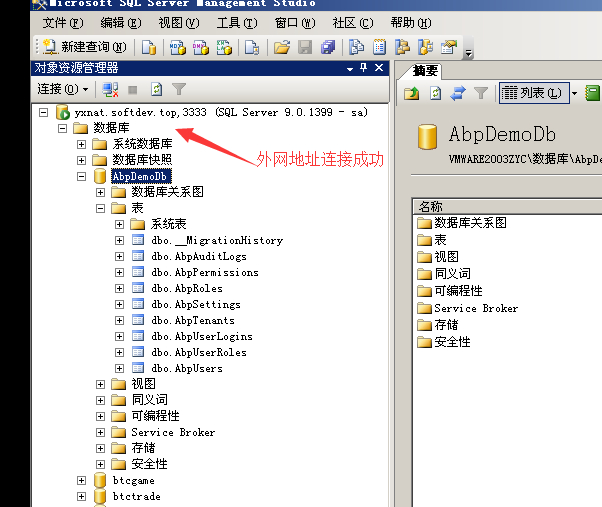Image resolution: width=602 pixels, height=507 pixels.
Task: Collapse the Databases folder node
Action: 63,128
